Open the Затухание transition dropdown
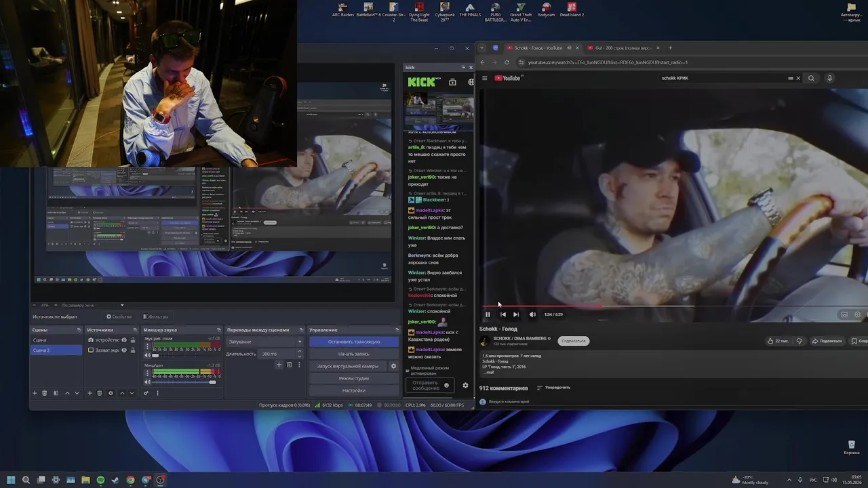This screenshot has height=488, width=868. [x=264, y=342]
